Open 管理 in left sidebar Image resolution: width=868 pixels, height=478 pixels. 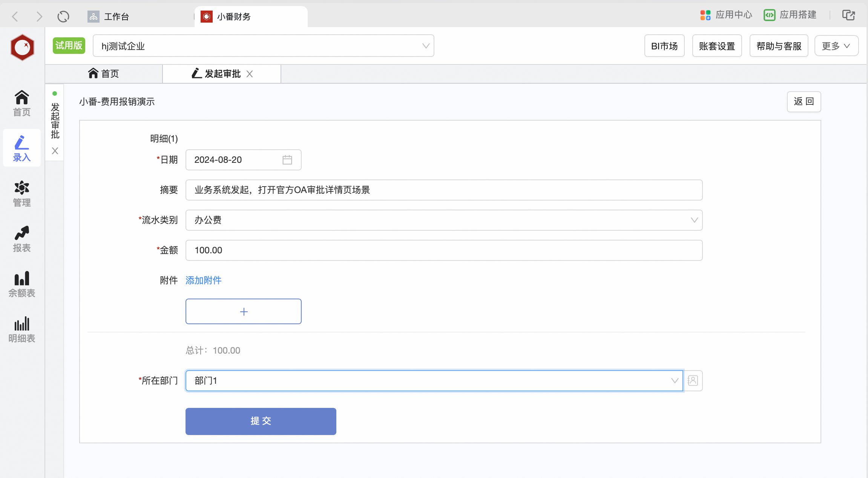click(22, 194)
